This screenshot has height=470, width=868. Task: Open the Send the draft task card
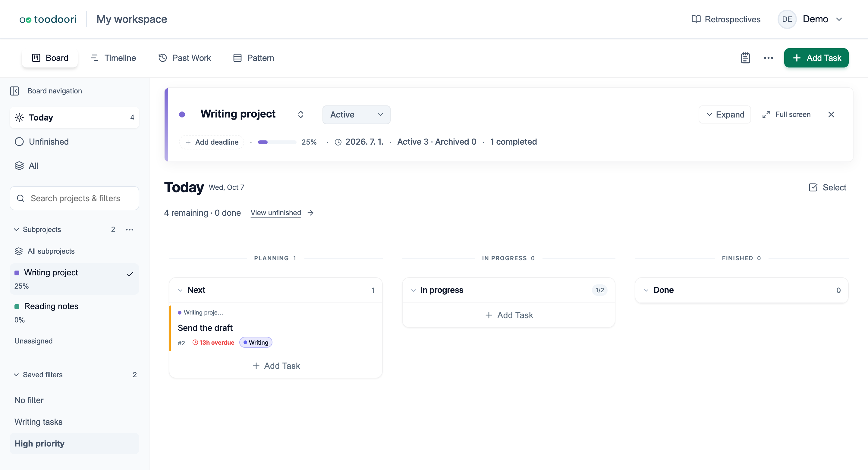[276, 328]
